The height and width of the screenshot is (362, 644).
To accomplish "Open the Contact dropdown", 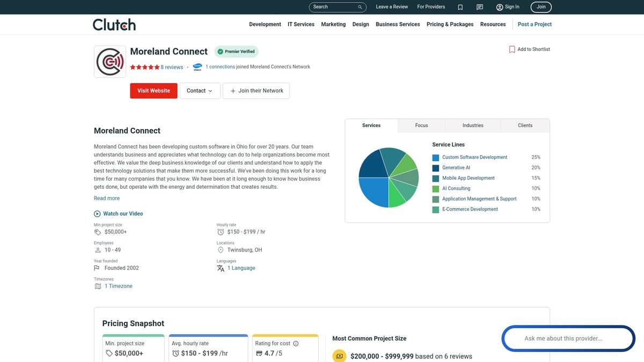I will [200, 91].
